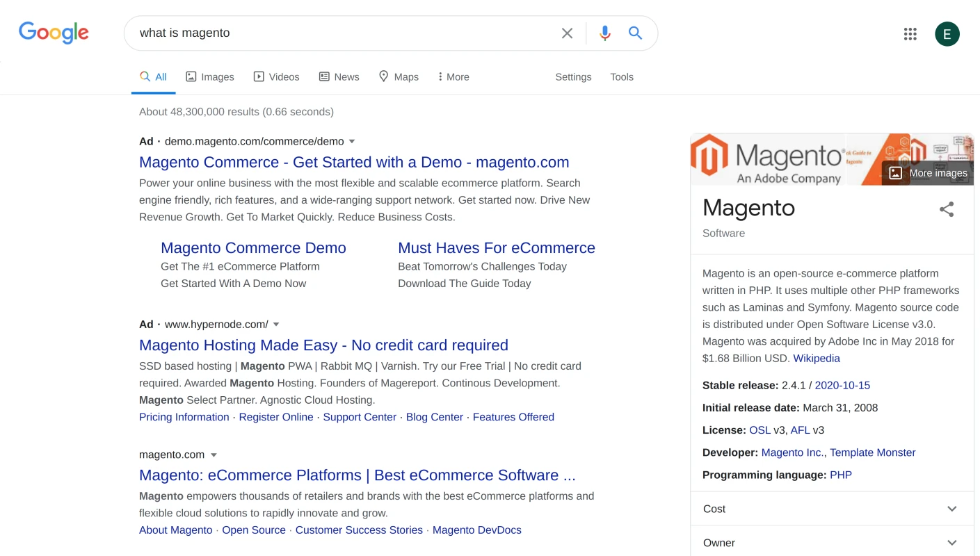
Task: Start voice search with microphone icon
Action: pos(605,33)
